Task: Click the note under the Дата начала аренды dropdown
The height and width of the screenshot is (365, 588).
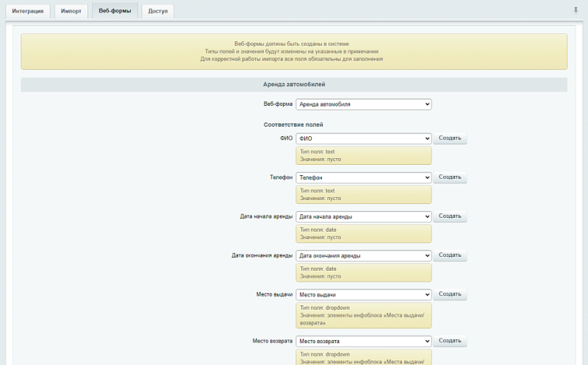Action: [363, 233]
